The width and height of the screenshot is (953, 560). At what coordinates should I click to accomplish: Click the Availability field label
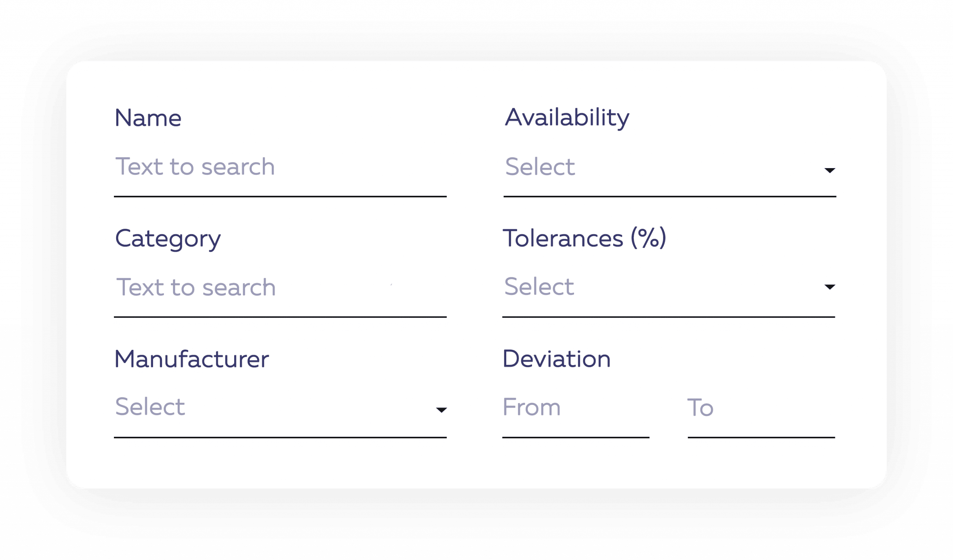pyautogui.click(x=567, y=118)
